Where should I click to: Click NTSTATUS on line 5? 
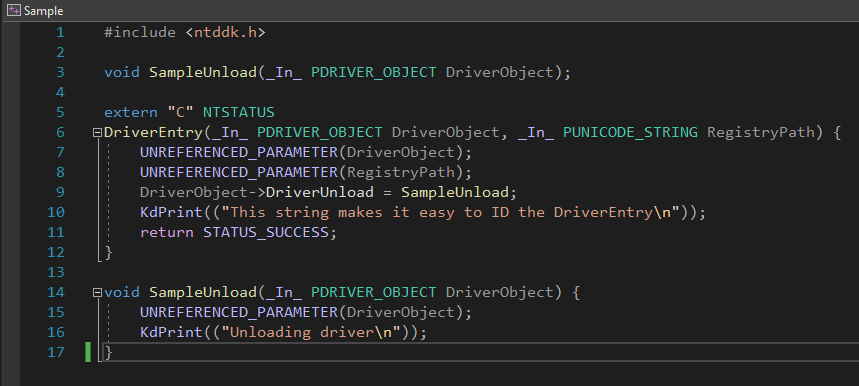[x=238, y=112]
